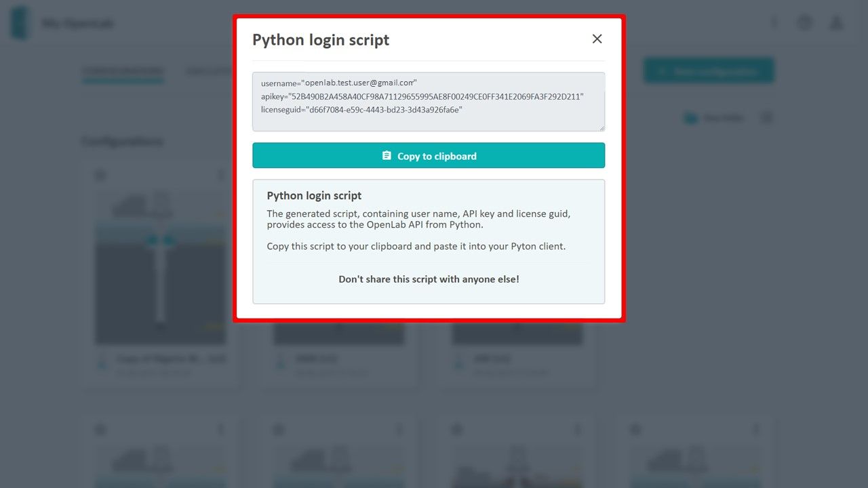This screenshot has width=868, height=488.
Task: Close the Python login script dialog
Action: (x=597, y=39)
